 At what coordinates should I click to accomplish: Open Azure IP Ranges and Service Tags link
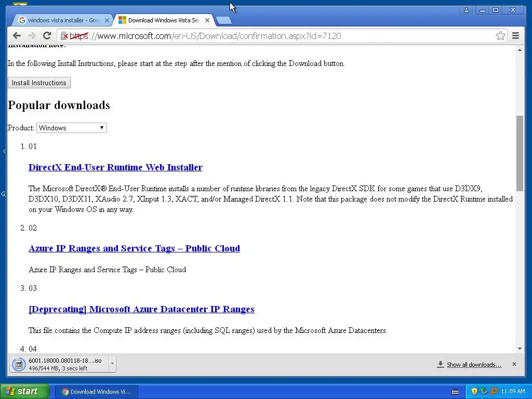[135, 248]
